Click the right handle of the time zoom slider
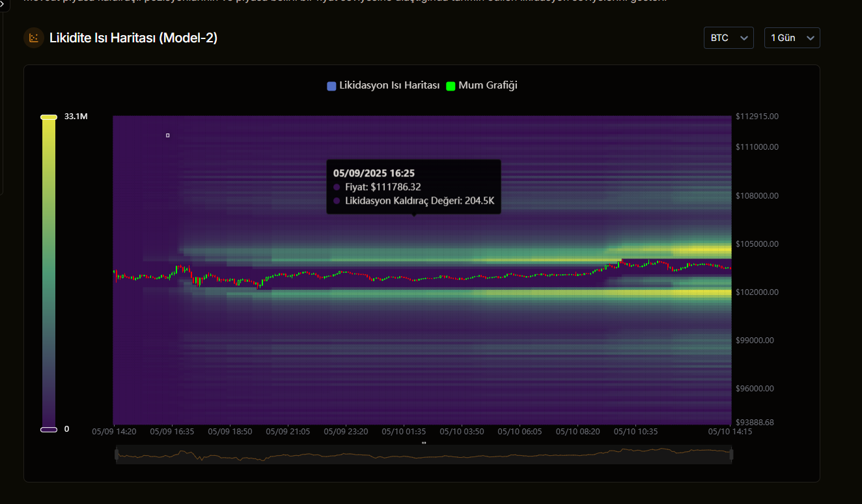The width and height of the screenshot is (862, 504). click(731, 455)
